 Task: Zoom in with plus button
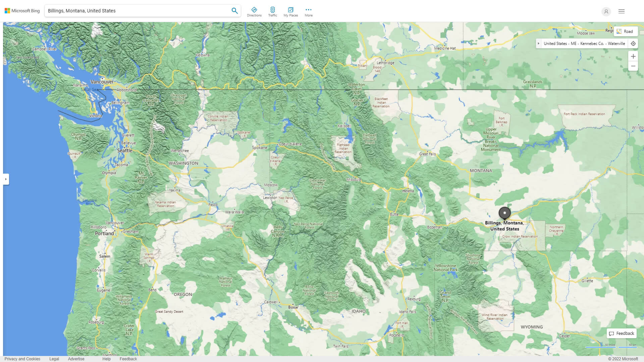click(x=633, y=56)
